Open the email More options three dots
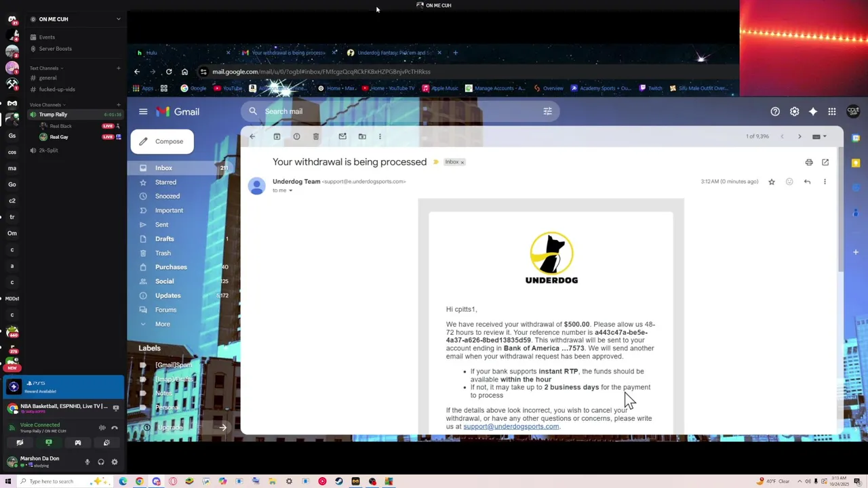 point(825,182)
